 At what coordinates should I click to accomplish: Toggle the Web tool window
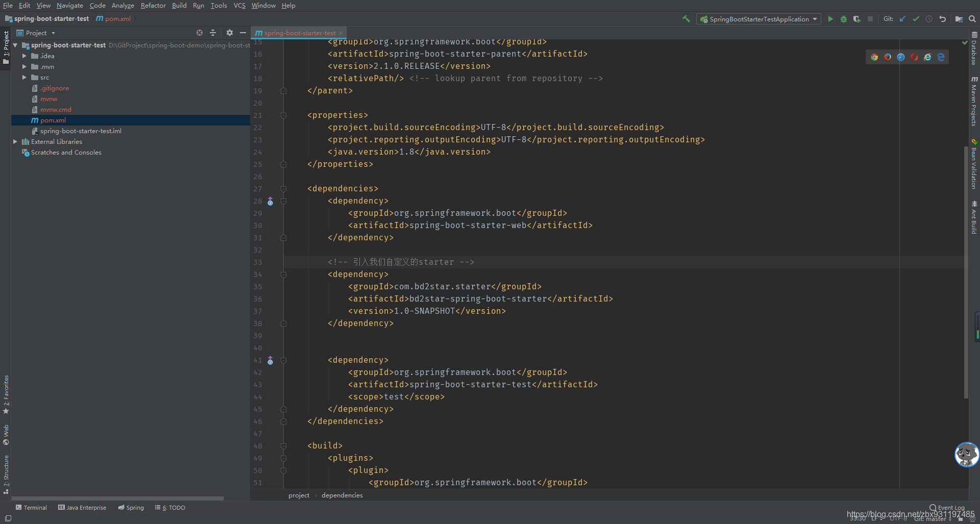(6, 435)
